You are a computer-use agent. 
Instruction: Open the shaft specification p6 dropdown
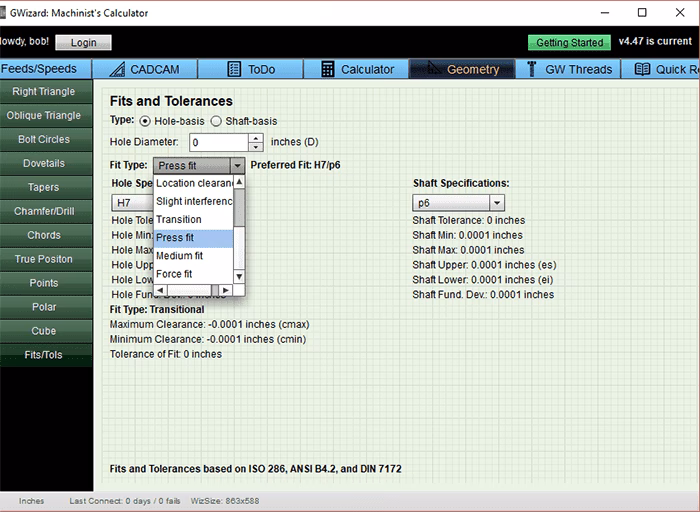click(497, 203)
